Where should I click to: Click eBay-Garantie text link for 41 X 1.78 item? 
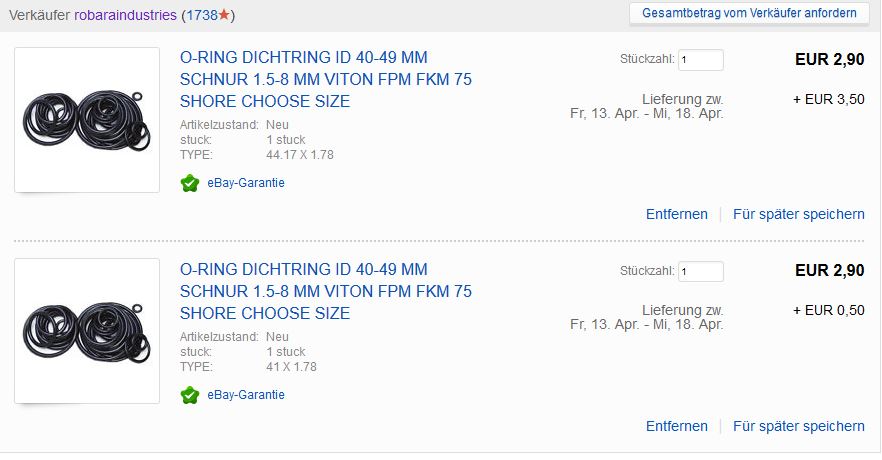click(246, 395)
